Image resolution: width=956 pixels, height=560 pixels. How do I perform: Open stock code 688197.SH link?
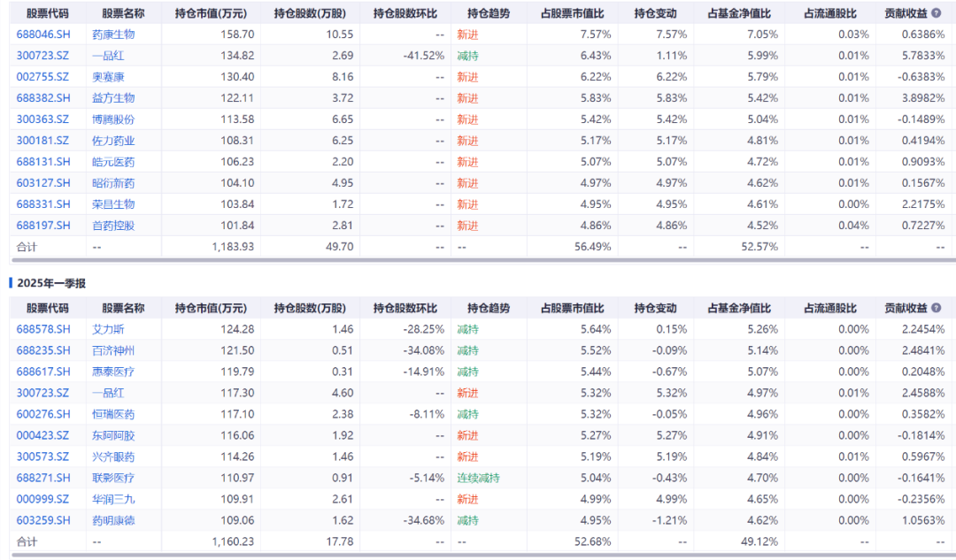coord(43,226)
